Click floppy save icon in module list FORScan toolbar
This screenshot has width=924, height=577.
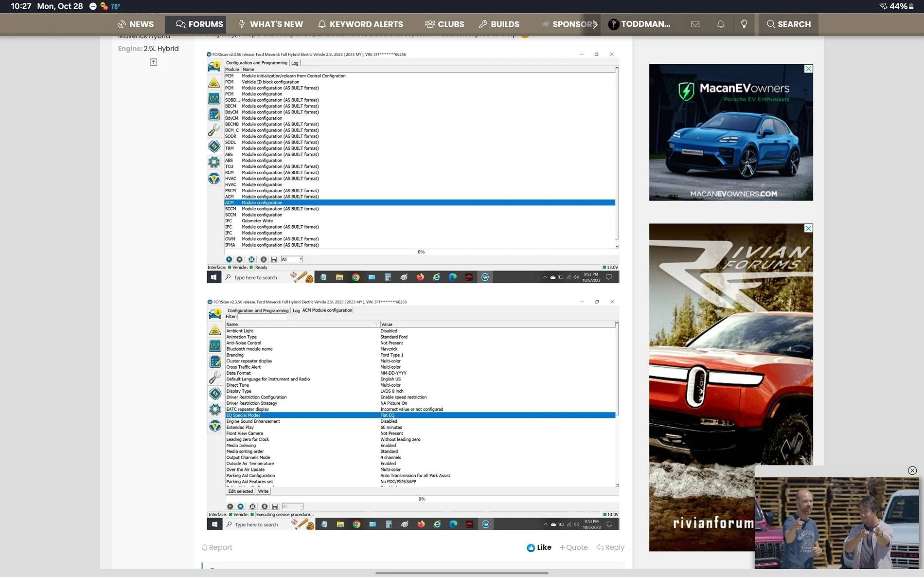tap(274, 259)
